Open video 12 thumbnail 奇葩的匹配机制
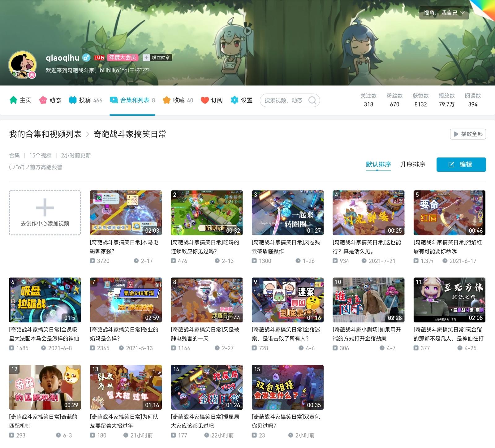This screenshot has height=448, width=495. pyautogui.click(x=45, y=387)
